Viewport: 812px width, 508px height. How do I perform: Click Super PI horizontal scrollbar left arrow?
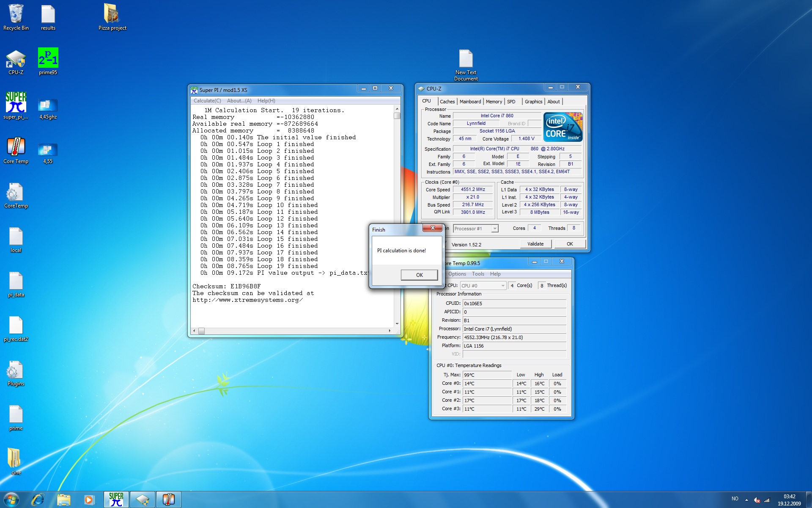[194, 331]
